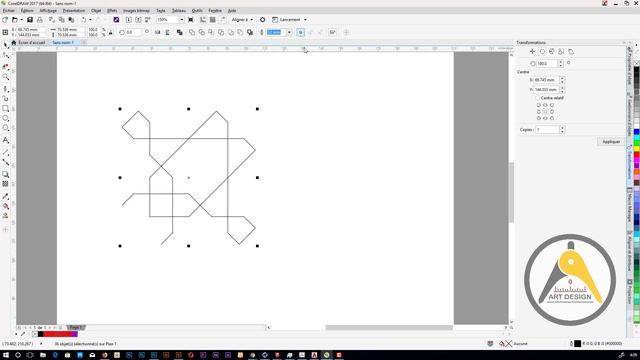
Task: Click the Copies field spinner arrows
Action: tap(562, 129)
